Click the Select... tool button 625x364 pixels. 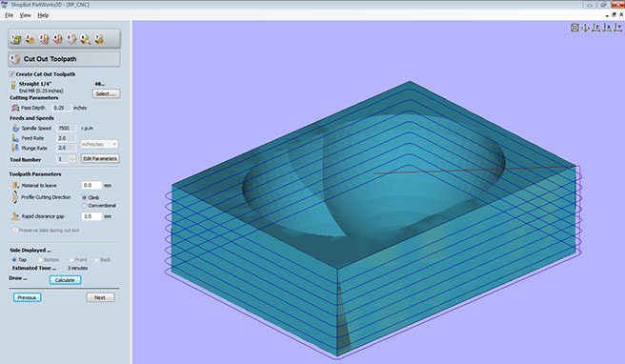click(x=106, y=93)
